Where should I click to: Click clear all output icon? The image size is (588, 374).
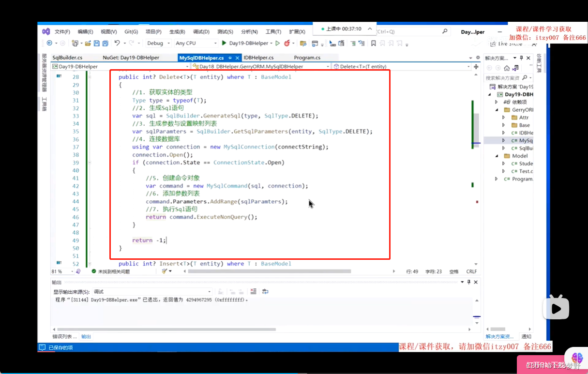(x=254, y=291)
